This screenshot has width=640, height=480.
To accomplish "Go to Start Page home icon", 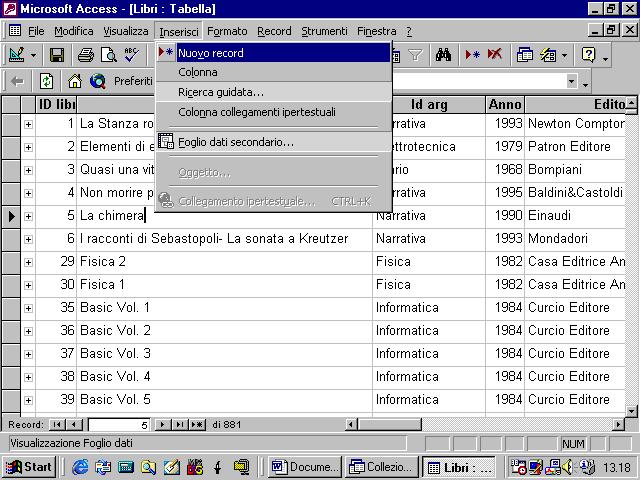I will (x=74, y=81).
